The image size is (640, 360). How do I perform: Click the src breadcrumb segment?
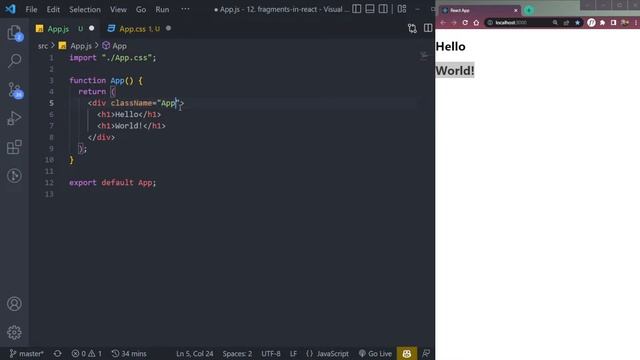(43, 46)
